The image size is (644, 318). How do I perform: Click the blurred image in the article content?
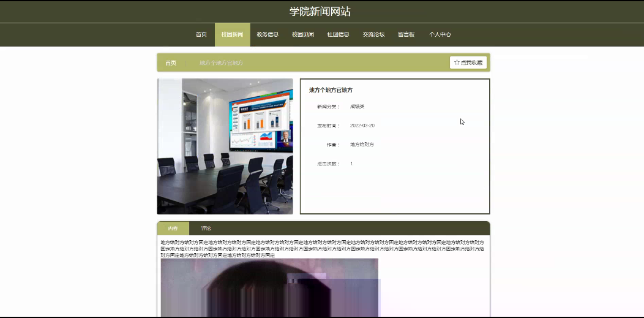[x=269, y=287]
